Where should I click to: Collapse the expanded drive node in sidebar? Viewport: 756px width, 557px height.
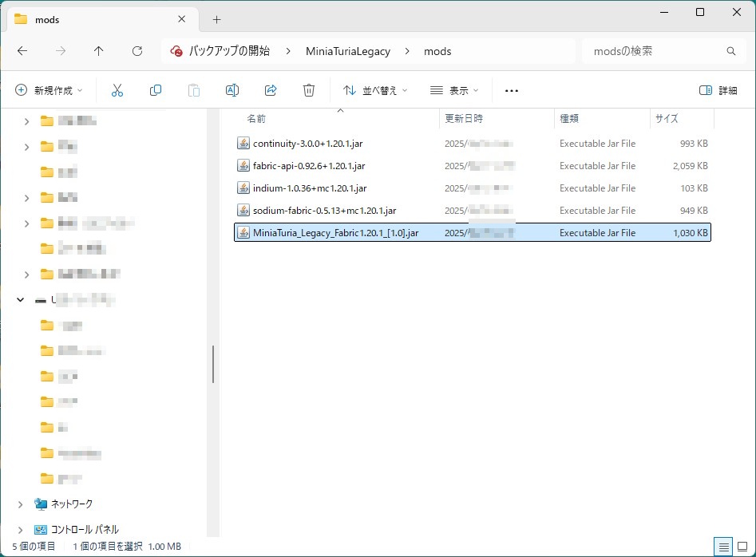pos(20,300)
